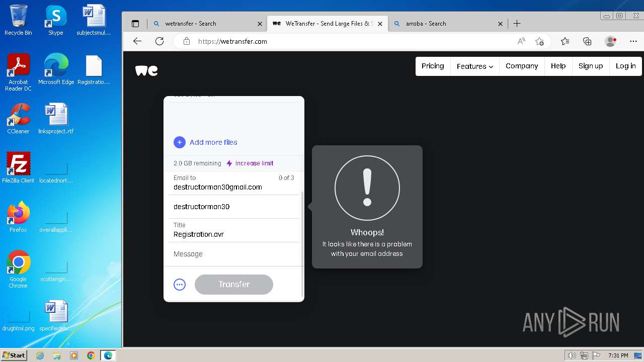Image resolution: width=644 pixels, height=362 pixels.
Task: Open Chrome from the taskbar
Action: tap(91, 355)
